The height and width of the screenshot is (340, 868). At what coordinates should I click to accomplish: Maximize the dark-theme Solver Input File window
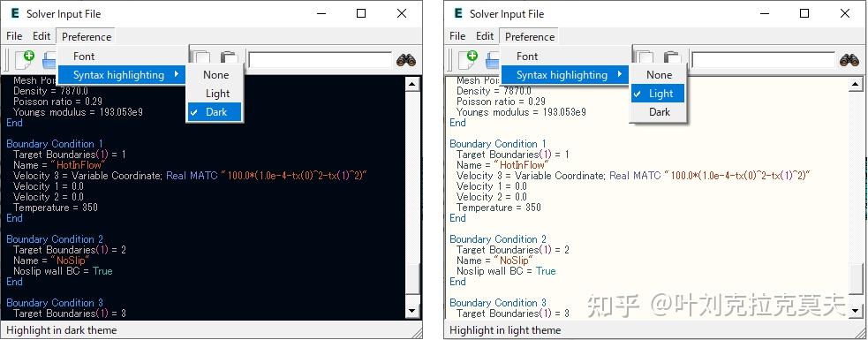tap(361, 13)
